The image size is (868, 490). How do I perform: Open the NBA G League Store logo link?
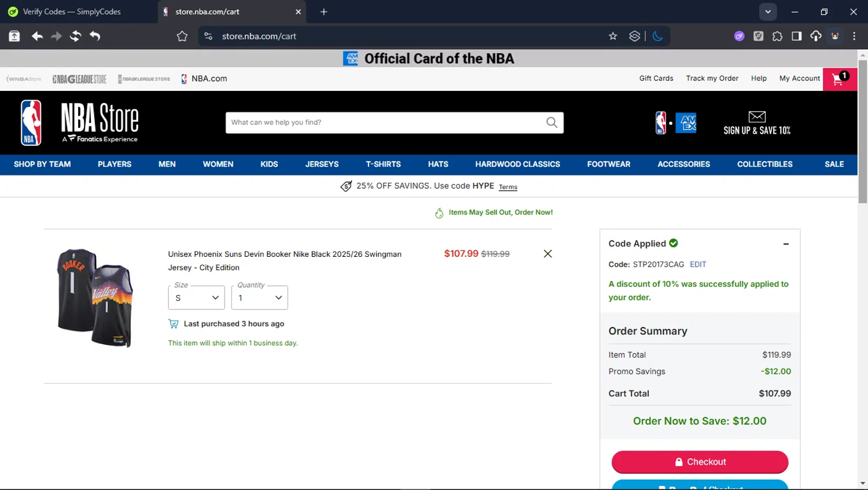(79, 79)
